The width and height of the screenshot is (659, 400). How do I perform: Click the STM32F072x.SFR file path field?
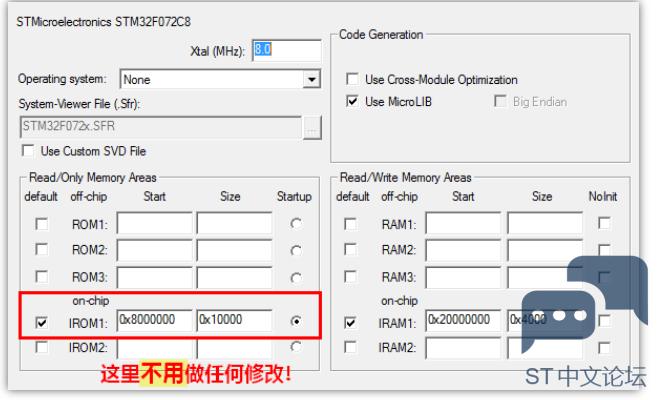click(161, 127)
